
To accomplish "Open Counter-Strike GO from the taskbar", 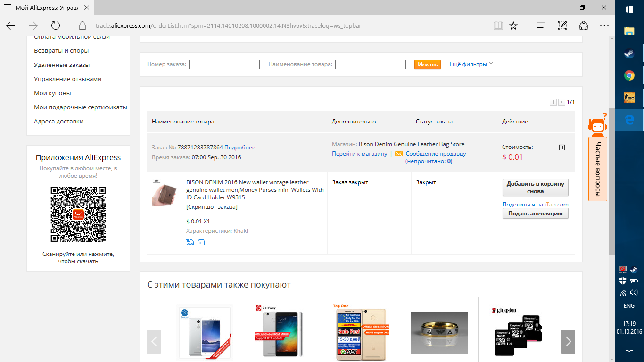I will tap(629, 98).
